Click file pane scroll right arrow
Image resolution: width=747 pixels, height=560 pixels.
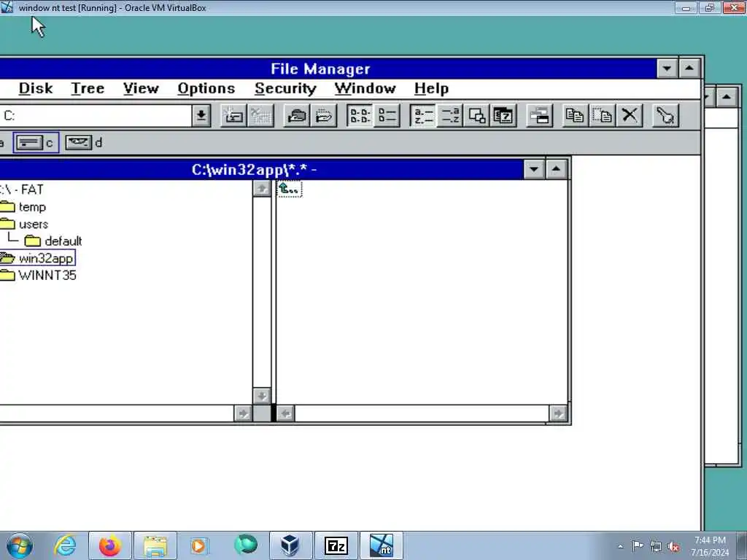pos(558,413)
